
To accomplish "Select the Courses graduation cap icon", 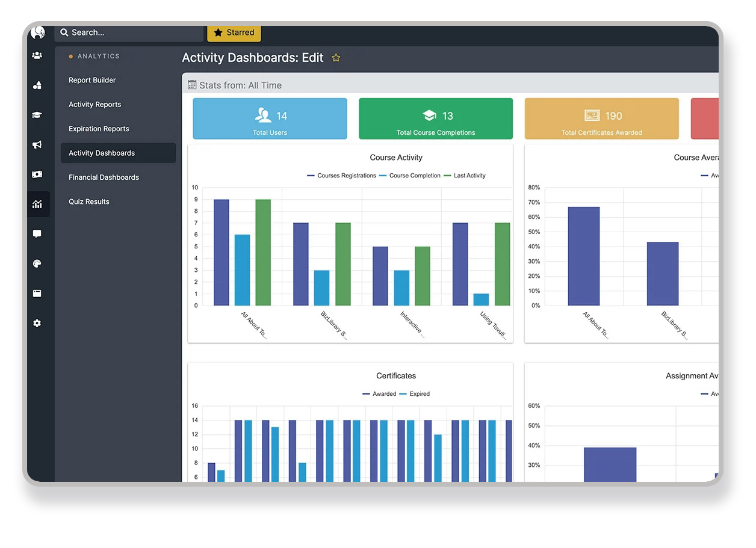I will point(37,114).
